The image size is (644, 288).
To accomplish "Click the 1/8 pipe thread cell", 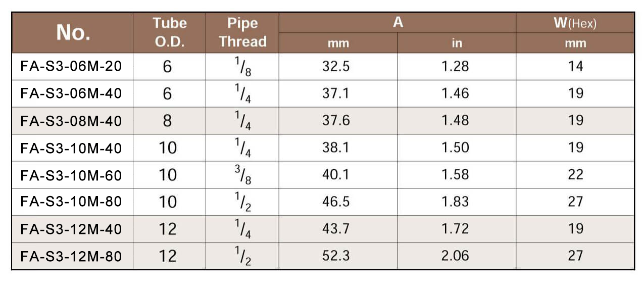I will (x=242, y=66).
